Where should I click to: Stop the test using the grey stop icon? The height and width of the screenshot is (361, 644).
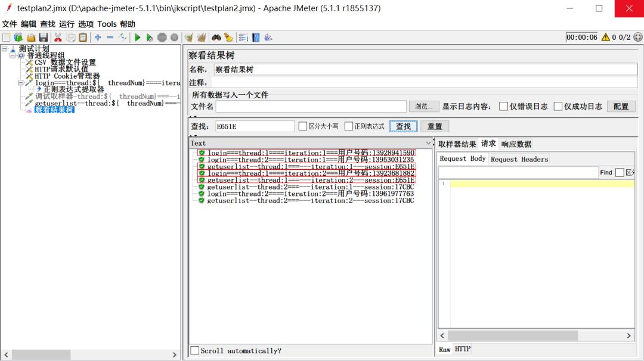(x=162, y=37)
